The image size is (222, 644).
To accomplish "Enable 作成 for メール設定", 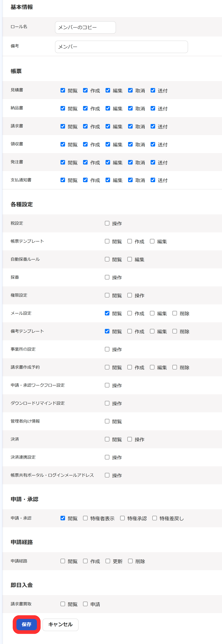I will coord(130,313).
